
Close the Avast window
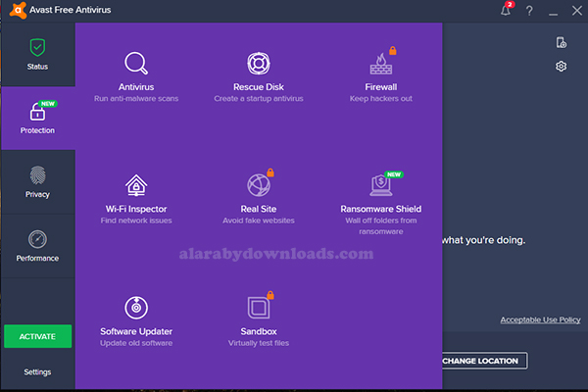(577, 11)
